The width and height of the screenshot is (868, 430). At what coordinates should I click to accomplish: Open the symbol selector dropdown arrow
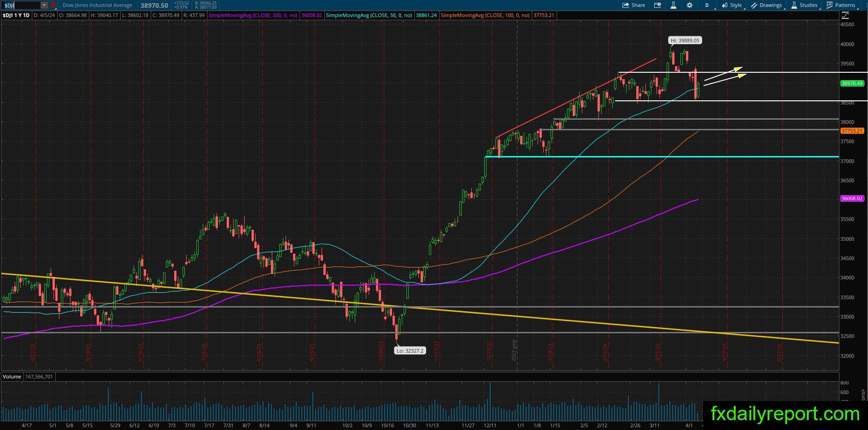(44, 5)
